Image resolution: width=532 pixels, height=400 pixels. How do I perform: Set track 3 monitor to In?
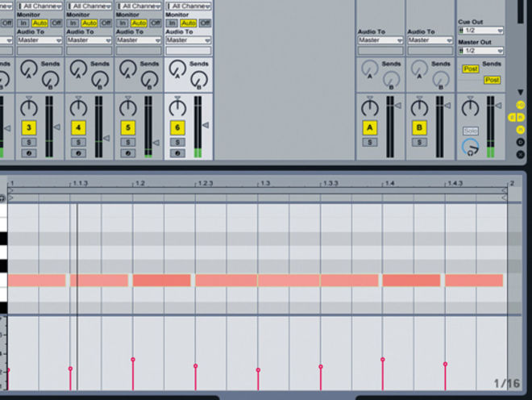pos(23,23)
